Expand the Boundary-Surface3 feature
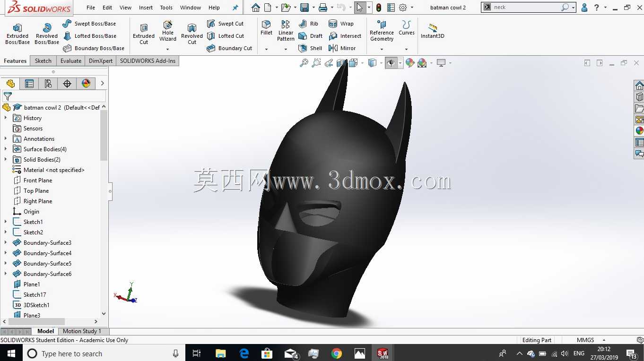The height and width of the screenshot is (361, 644). [x=6, y=243]
